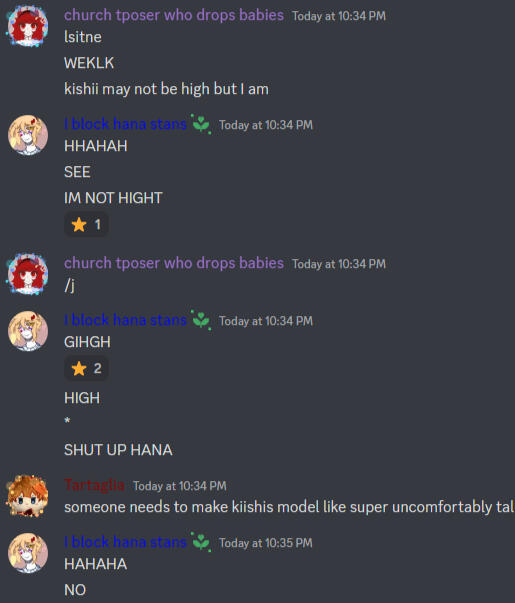The image size is (515, 603).
Task: Click 'I block hana stans' username above HHAHAH
Action: [125, 124]
